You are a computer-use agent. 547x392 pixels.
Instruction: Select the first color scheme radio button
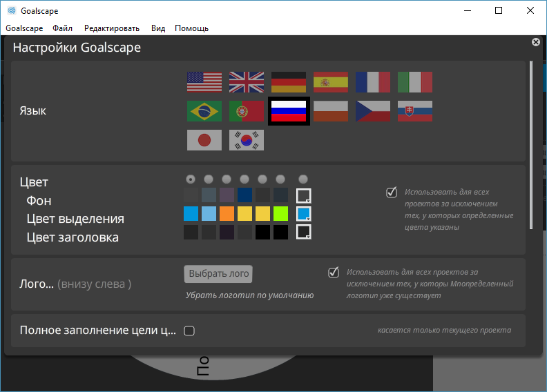coord(191,179)
